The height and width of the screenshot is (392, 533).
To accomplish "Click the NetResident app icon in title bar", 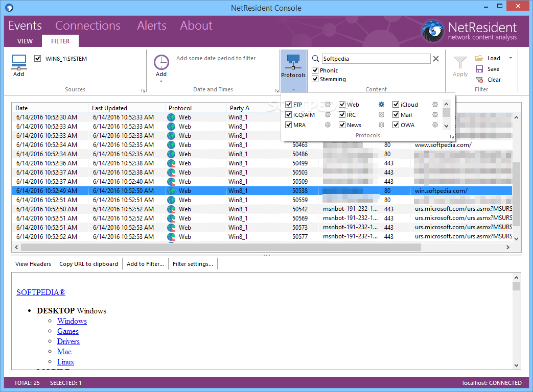I will point(9,8).
